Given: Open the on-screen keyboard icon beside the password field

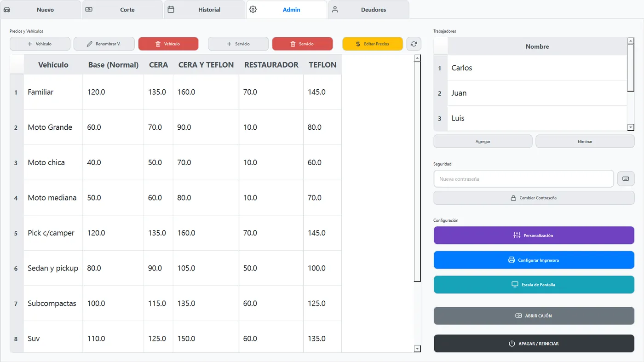Looking at the screenshot, I should 626,178.
